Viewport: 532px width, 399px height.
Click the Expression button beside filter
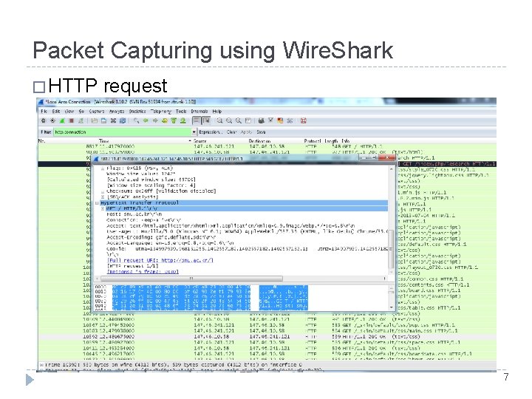coord(211,132)
